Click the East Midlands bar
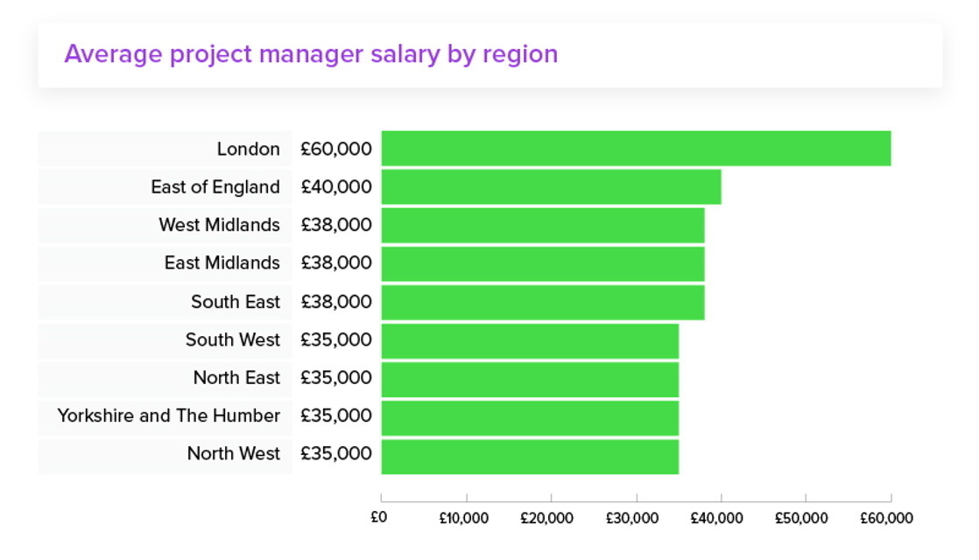The height and width of the screenshot is (560, 979). coord(543,263)
